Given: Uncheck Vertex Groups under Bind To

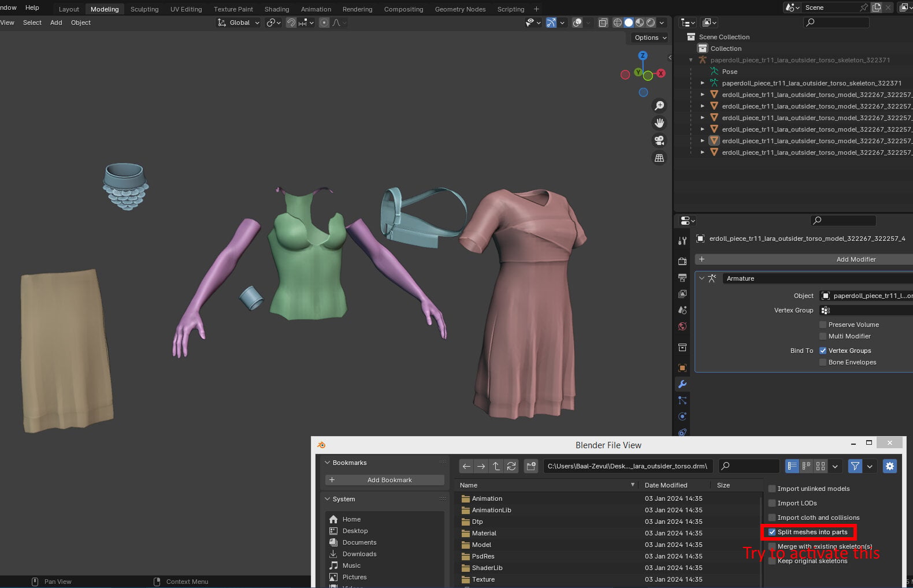Looking at the screenshot, I should click(823, 351).
